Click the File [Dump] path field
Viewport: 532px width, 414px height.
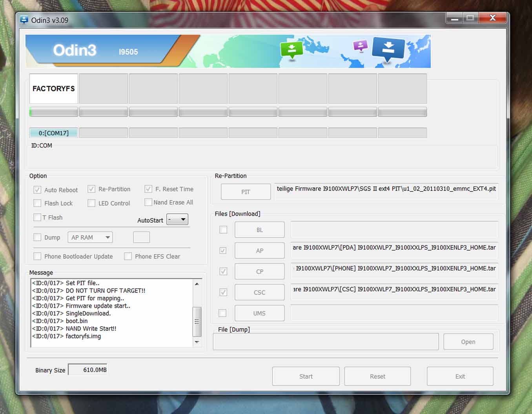click(326, 341)
